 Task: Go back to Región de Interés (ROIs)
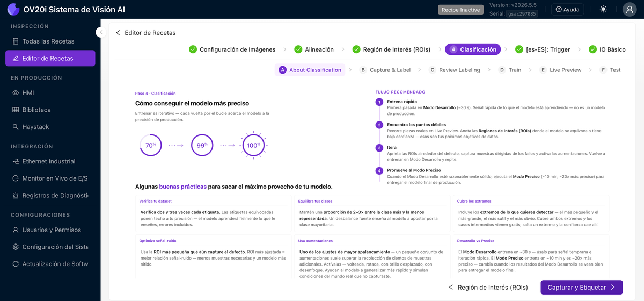pos(488,288)
